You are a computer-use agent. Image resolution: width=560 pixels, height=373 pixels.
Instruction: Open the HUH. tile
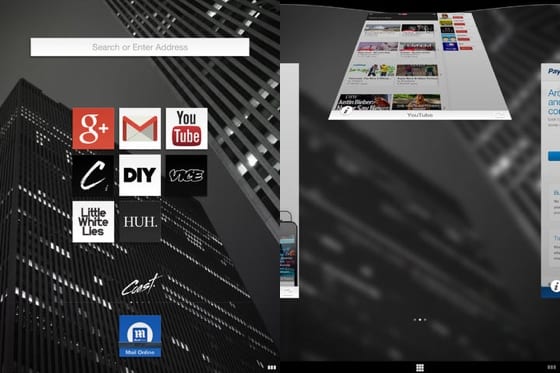140,222
